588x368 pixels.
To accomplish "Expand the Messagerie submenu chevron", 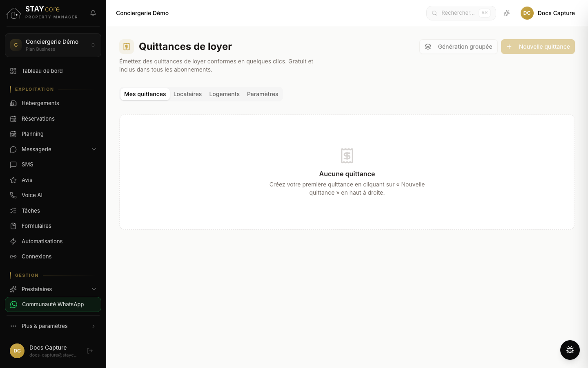I will tap(94, 149).
